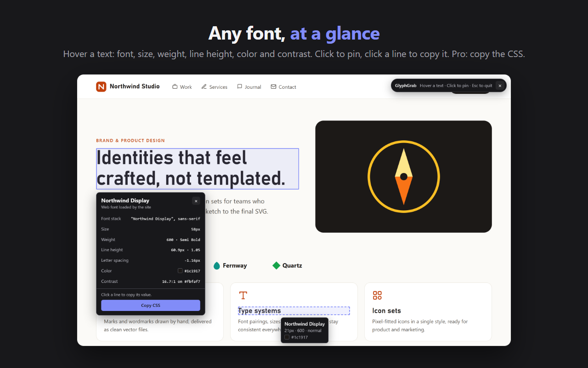Click the 'Icon sets' card heading

387,311
